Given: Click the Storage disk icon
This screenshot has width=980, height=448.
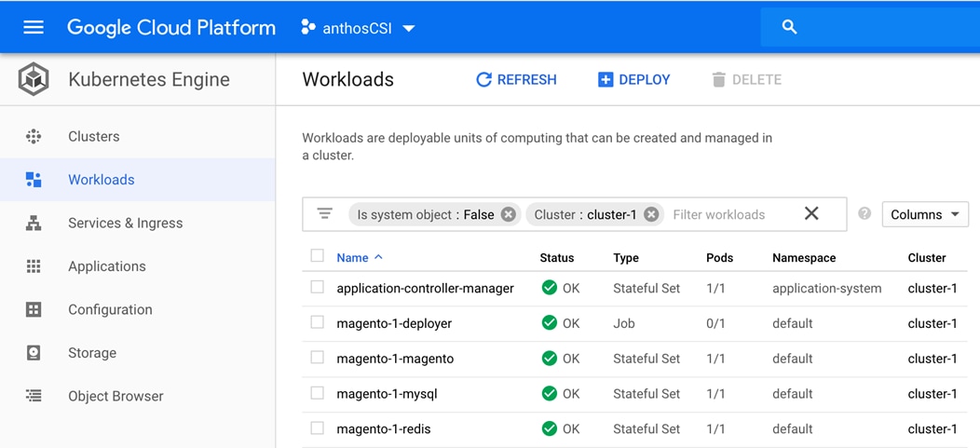Looking at the screenshot, I should tap(34, 353).
